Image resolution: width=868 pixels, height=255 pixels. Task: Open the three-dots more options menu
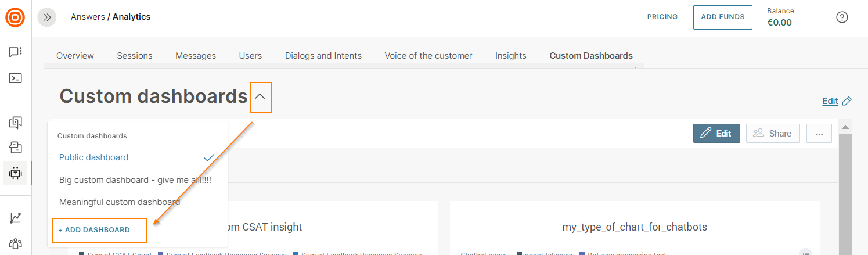[x=819, y=134]
